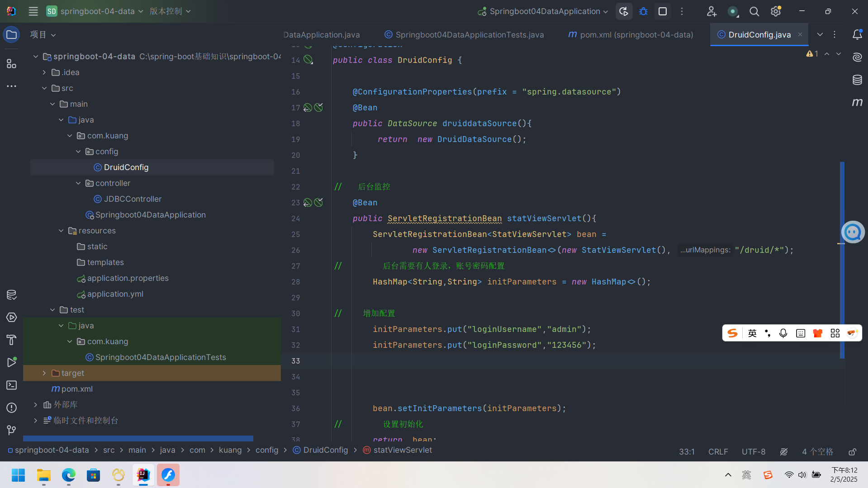
Task: Click the 4 个空格 indent setting
Action: pos(817,452)
